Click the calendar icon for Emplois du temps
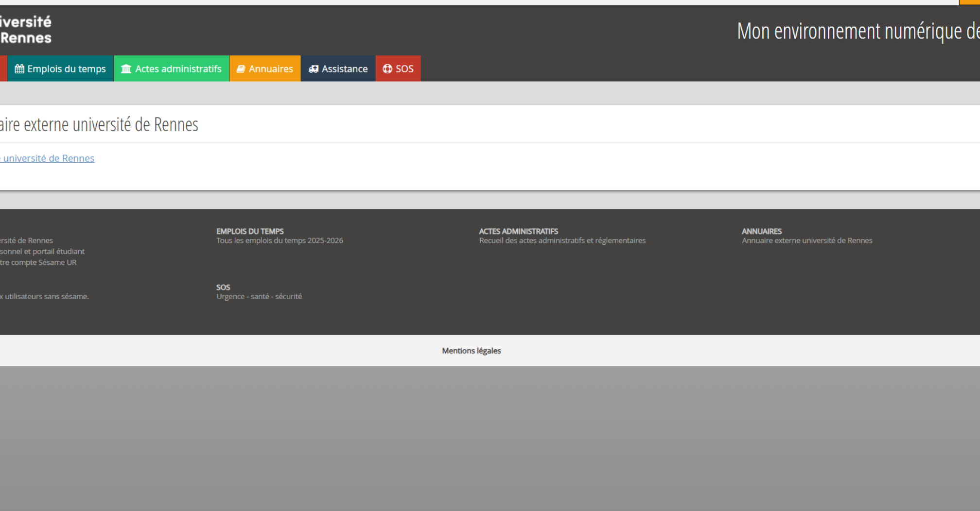 point(19,69)
